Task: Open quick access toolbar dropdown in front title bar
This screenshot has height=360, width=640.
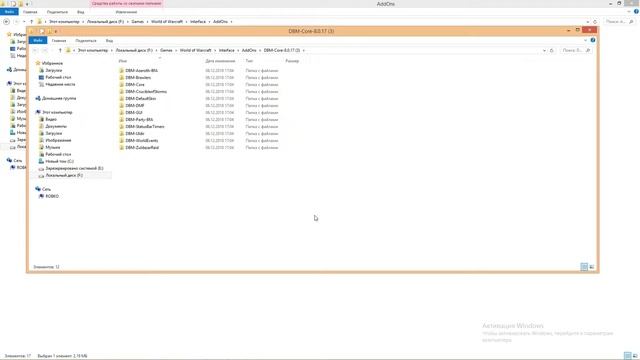Action: [x=56, y=31]
